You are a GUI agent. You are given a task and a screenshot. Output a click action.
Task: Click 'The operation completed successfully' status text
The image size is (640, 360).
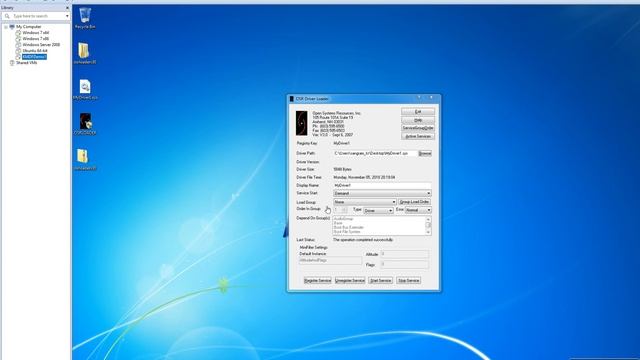click(x=363, y=240)
